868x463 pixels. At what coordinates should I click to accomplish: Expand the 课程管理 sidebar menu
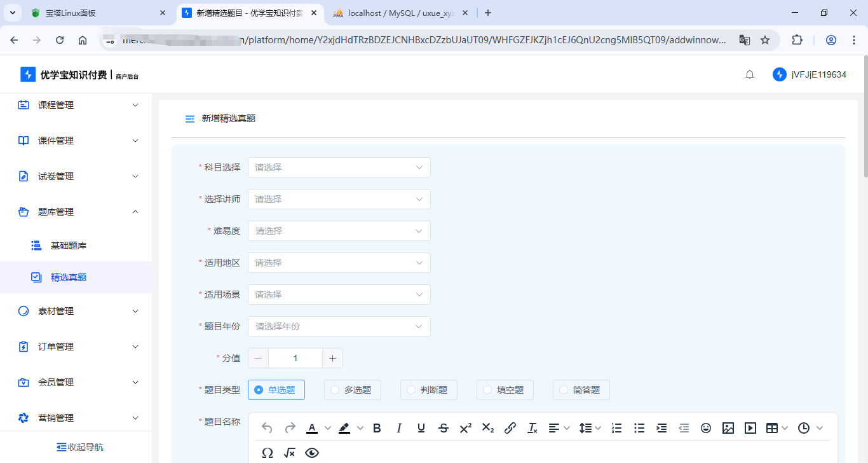[x=76, y=105]
